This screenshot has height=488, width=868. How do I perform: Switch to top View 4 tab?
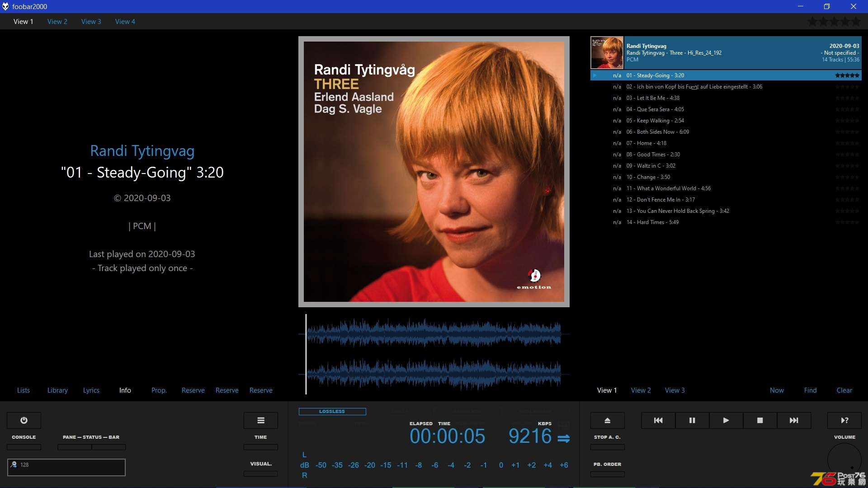[125, 21]
